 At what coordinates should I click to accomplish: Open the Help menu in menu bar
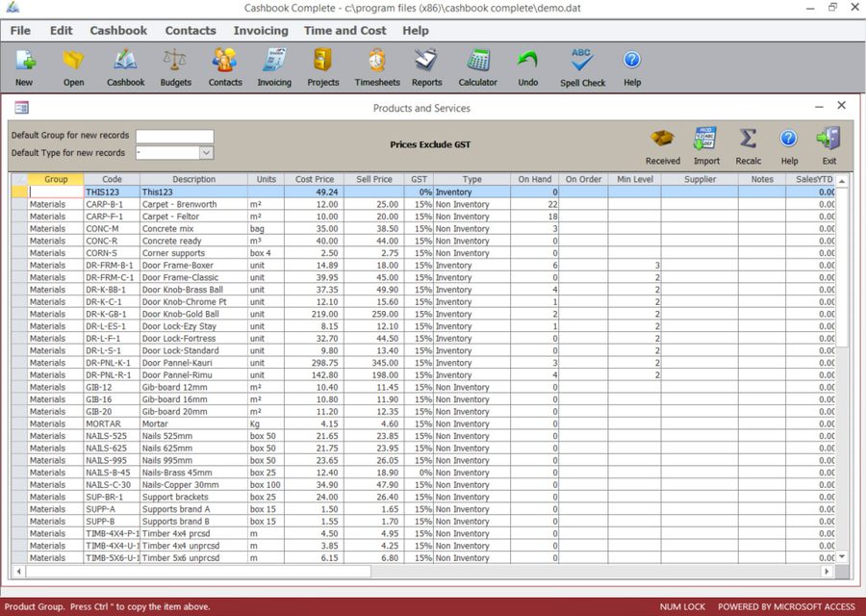pyautogui.click(x=416, y=31)
